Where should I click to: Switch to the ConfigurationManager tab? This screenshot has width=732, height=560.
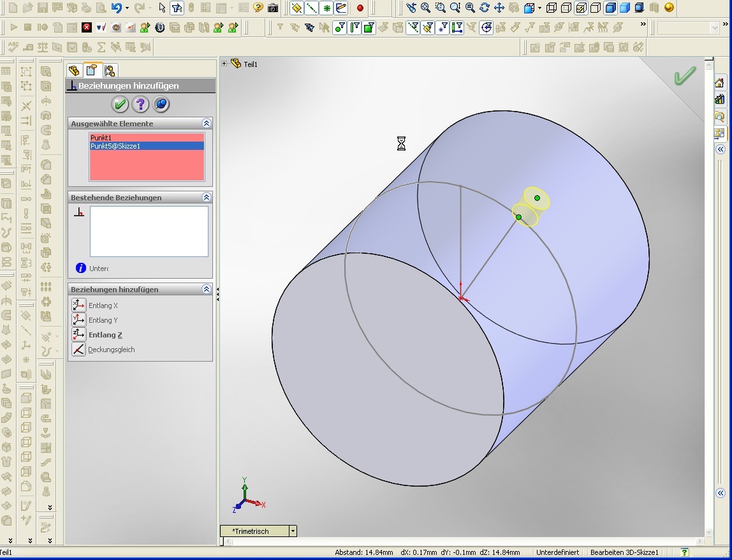[x=109, y=70]
